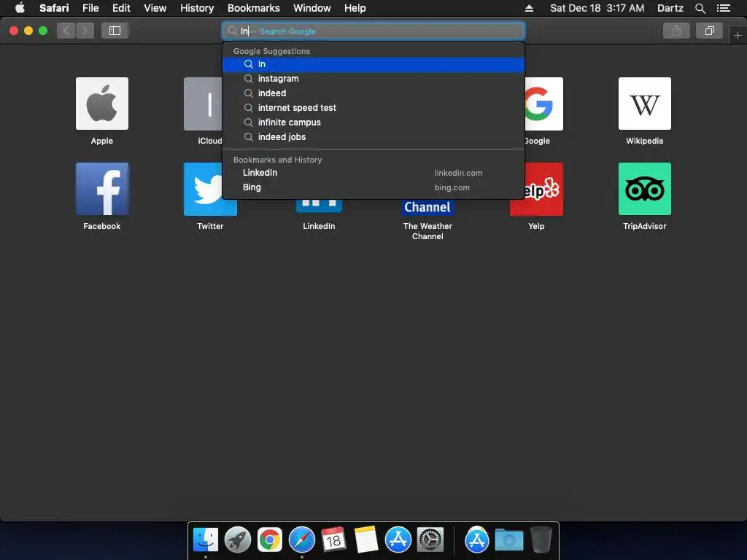
Task: Open Launchpad from the Dock
Action: (x=238, y=540)
